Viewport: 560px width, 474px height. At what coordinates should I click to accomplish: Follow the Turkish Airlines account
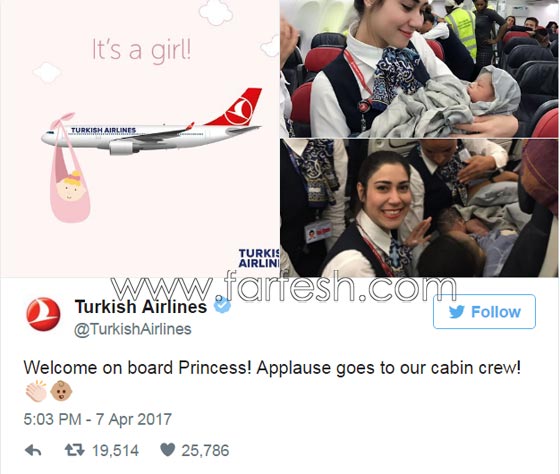click(x=484, y=311)
